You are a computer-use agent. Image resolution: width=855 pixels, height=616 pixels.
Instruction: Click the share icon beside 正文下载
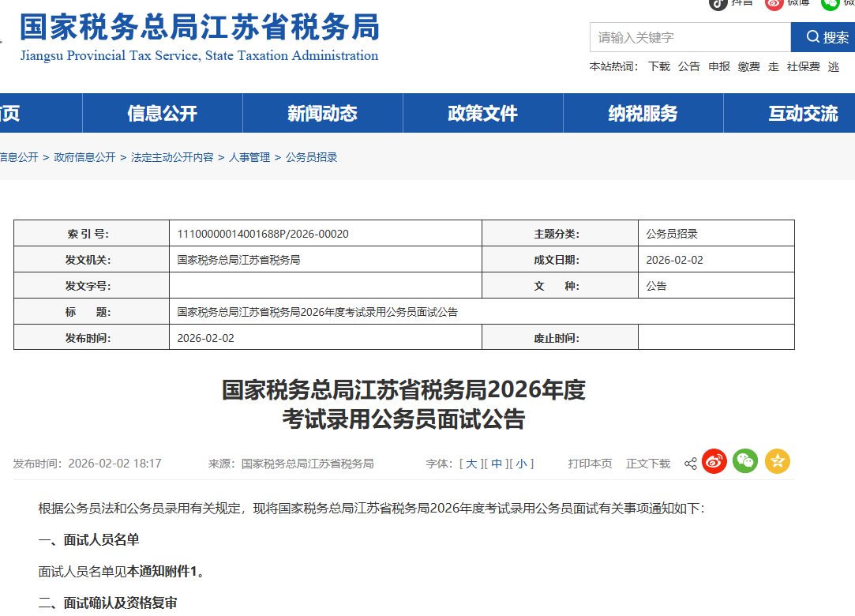(690, 464)
